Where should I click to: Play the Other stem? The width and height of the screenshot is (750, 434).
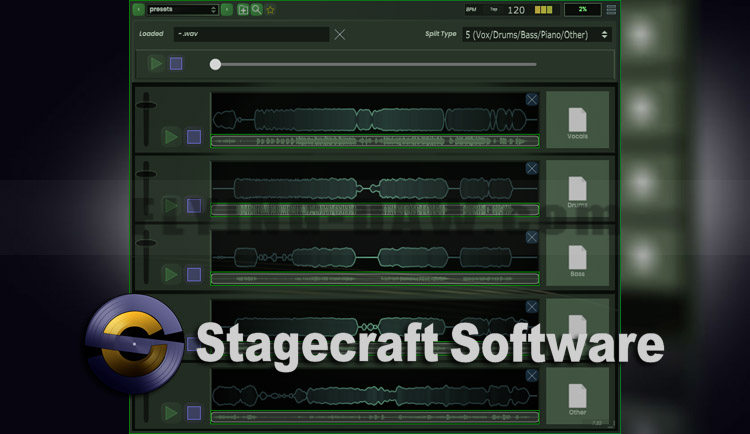click(x=171, y=413)
